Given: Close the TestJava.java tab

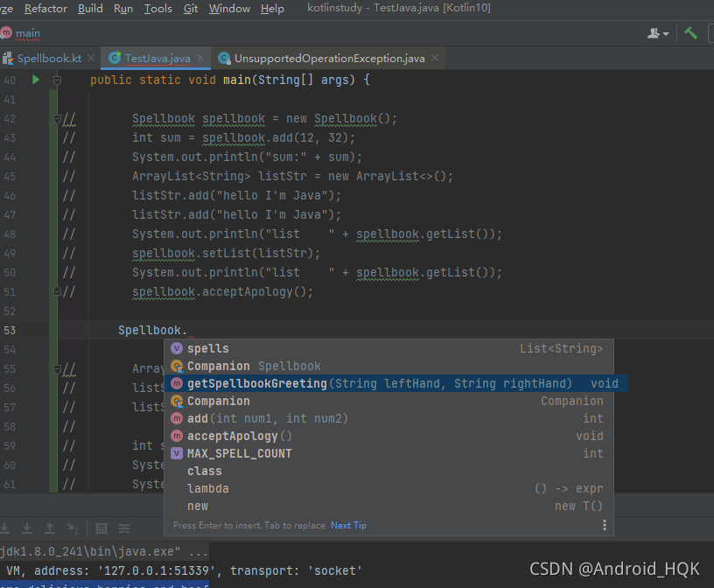Looking at the screenshot, I should 200,58.
